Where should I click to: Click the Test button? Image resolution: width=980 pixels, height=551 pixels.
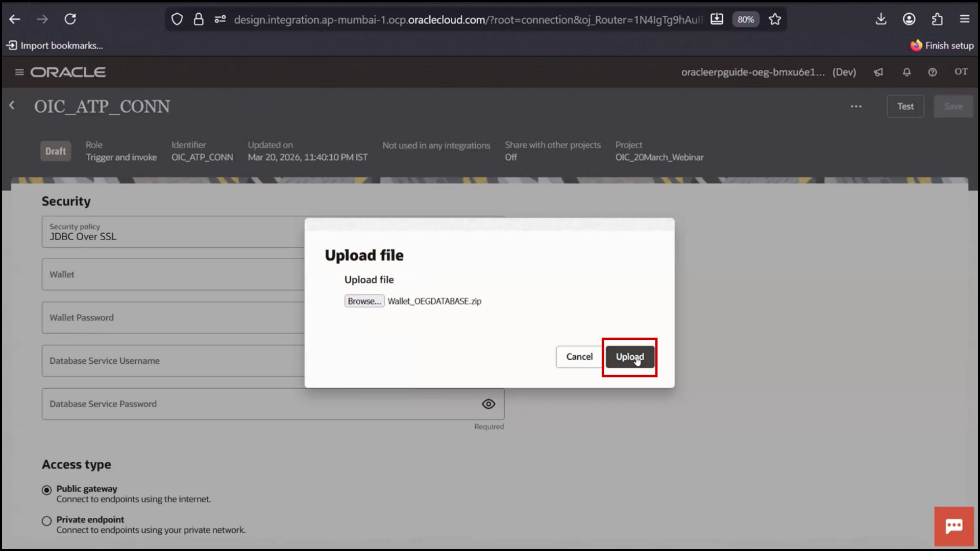[905, 106]
